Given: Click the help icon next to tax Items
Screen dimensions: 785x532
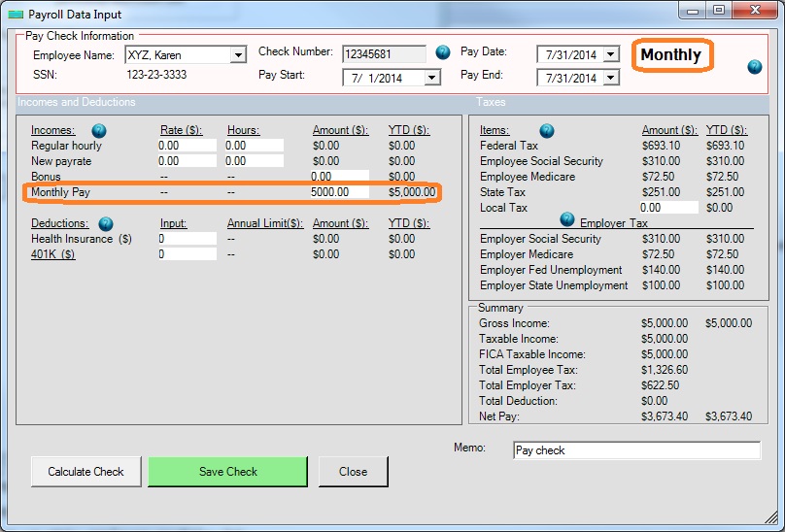Looking at the screenshot, I should point(546,130).
